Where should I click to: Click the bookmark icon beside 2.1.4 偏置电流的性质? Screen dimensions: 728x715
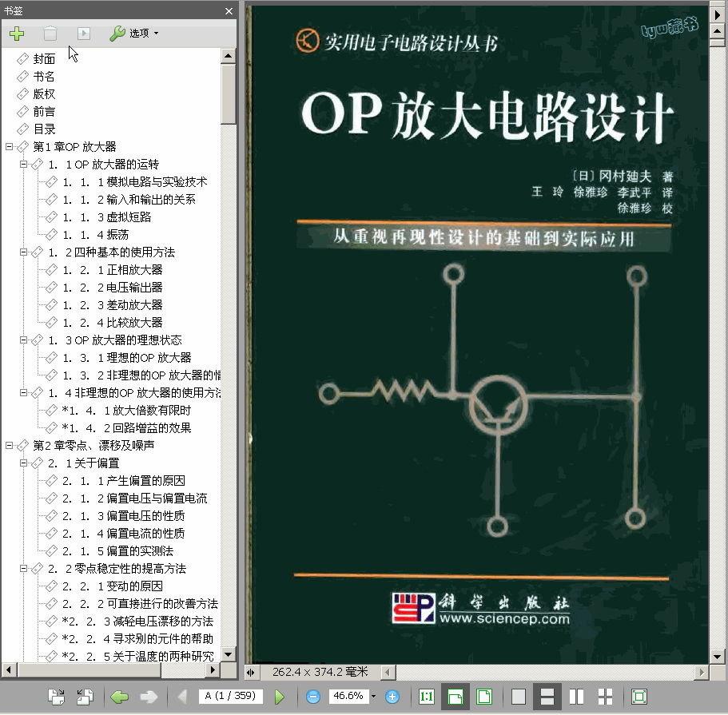tap(51, 533)
